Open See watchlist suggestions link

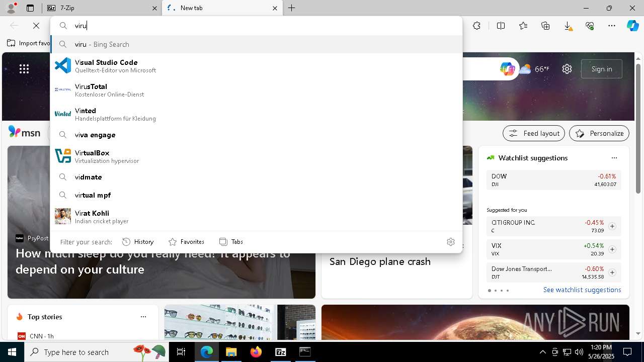click(582, 290)
